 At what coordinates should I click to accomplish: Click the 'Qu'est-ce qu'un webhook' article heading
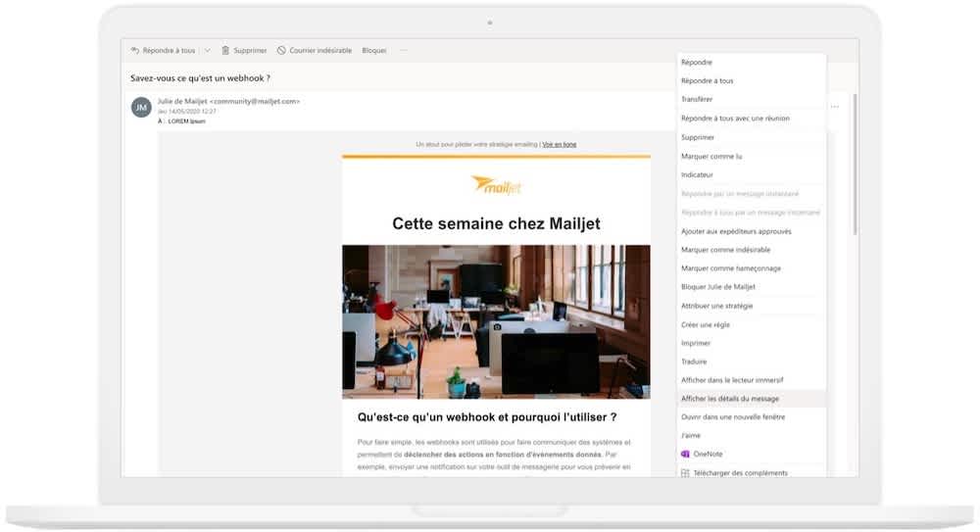point(487,417)
